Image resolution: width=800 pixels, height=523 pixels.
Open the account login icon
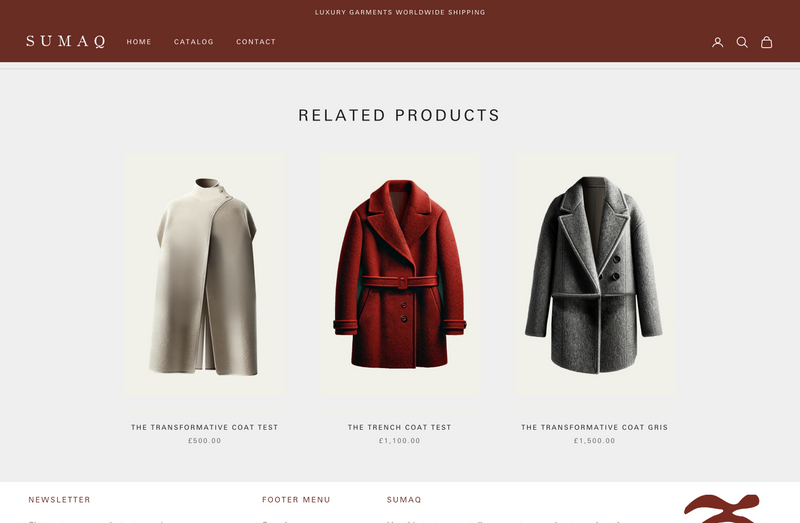click(717, 42)
